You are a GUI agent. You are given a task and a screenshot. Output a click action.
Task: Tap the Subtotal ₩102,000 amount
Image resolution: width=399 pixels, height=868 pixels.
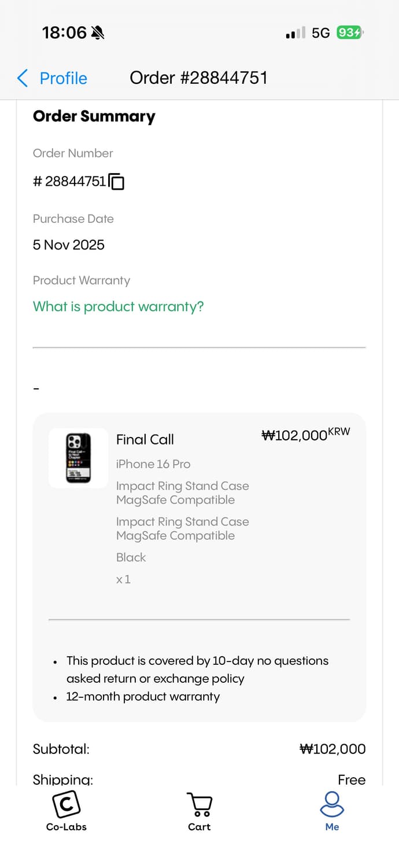(x=332, y=749)
